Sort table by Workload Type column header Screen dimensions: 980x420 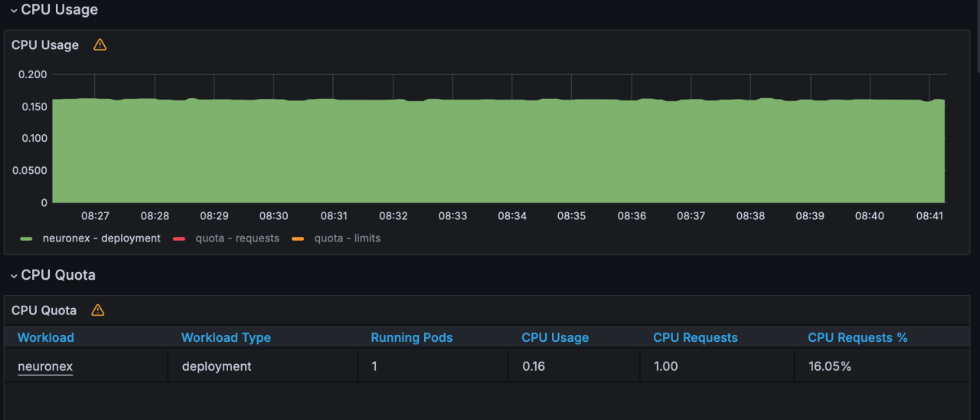[226, 337]
